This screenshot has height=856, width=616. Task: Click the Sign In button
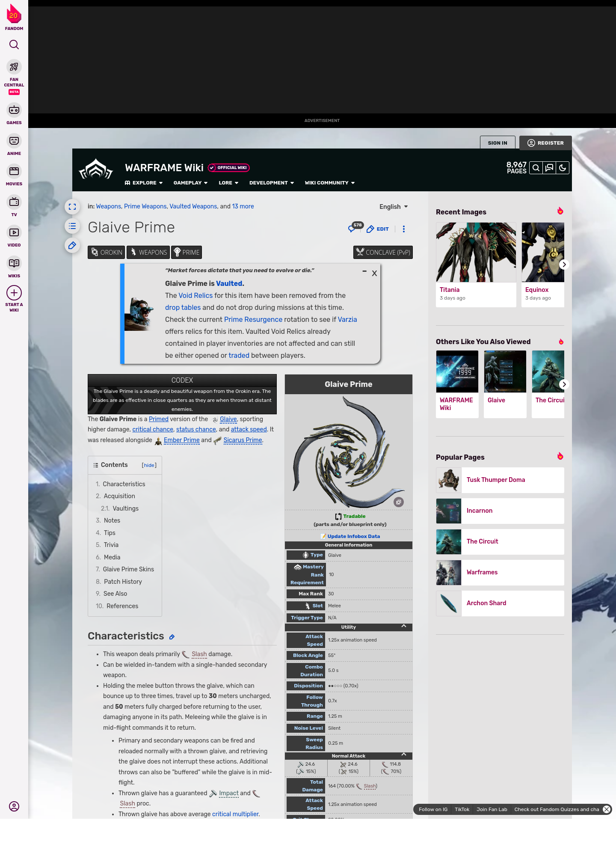[498, 143]
